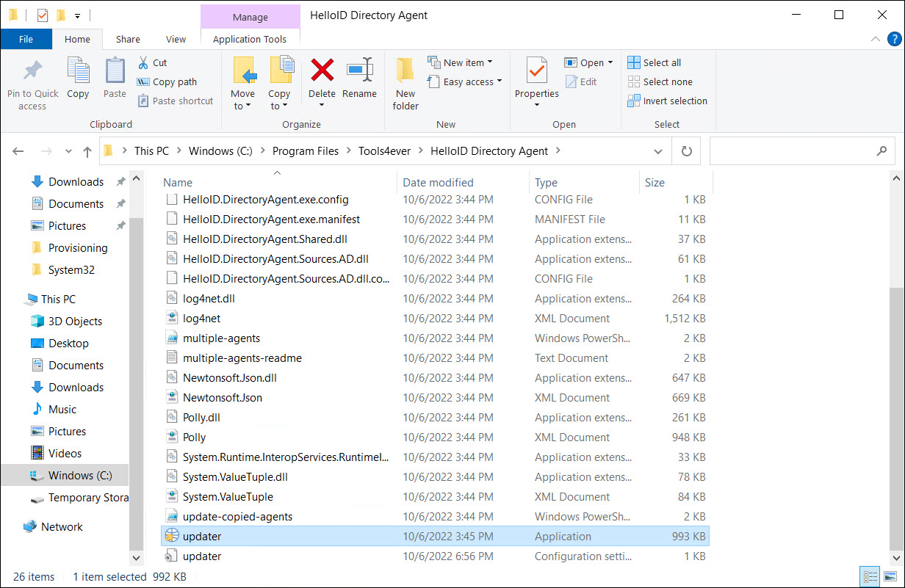Screen dimensions: 905x588
Task: Rename the selected file
Action: (x=359, y=78)
